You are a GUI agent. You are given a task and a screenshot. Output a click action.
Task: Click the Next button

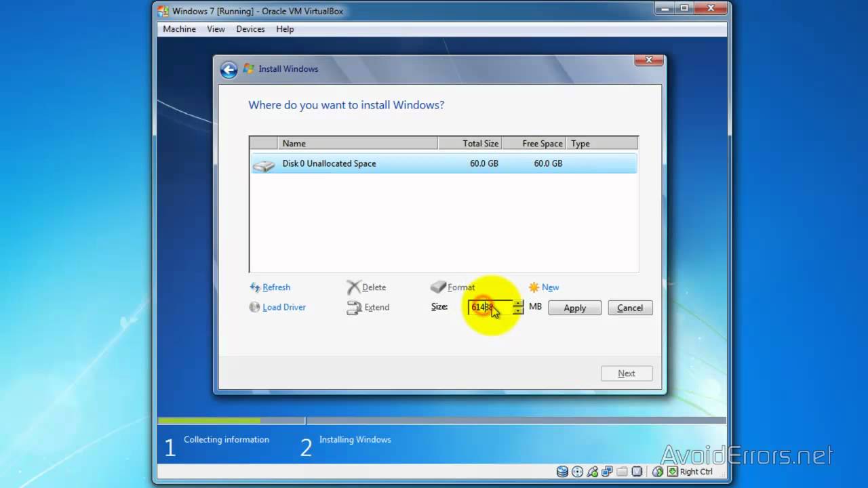tap(627, 373)
